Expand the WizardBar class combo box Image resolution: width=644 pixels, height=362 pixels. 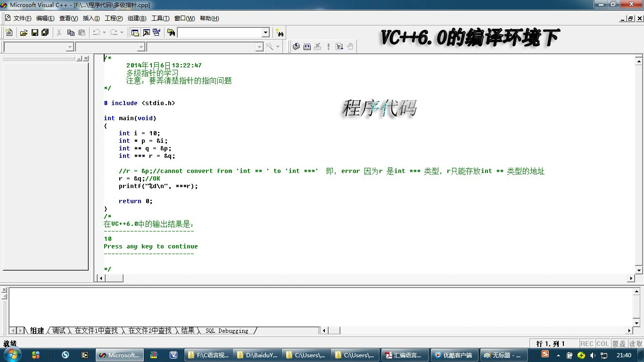[x=70, y=47]
